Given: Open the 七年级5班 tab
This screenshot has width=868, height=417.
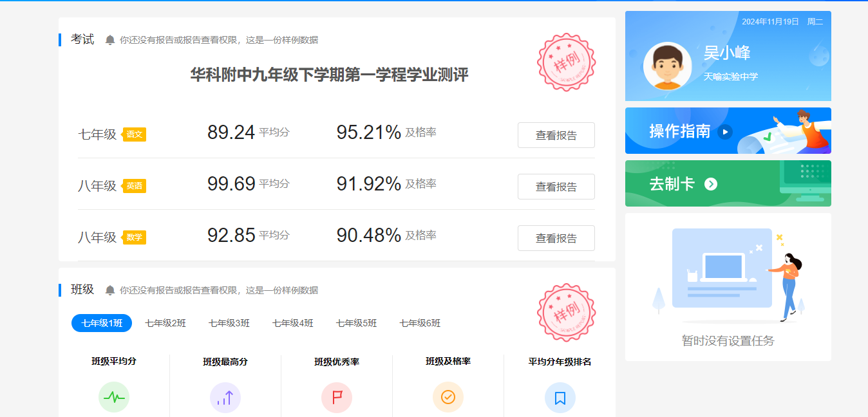Looking at the screenshot, I should (357, 323).
